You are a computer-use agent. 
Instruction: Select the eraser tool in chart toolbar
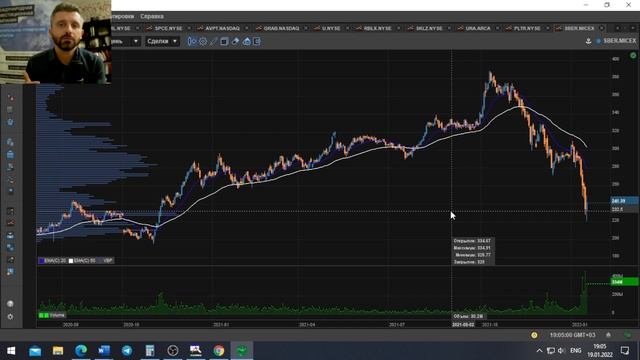point(236,41)
